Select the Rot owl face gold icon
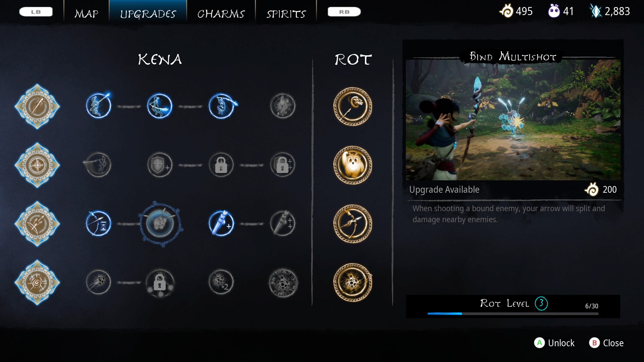Image resolution: width=644 pixels, height=362 pixels. point(353,165)
